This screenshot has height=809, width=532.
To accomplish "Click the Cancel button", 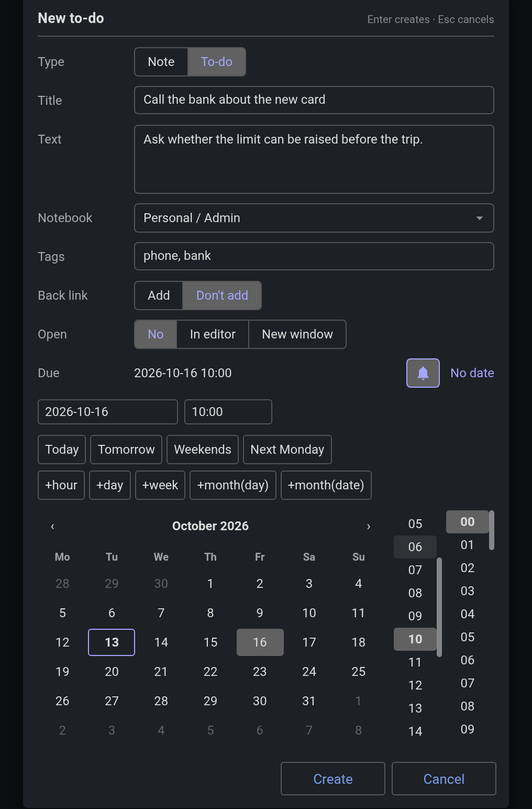I will [x=444, y=779].
